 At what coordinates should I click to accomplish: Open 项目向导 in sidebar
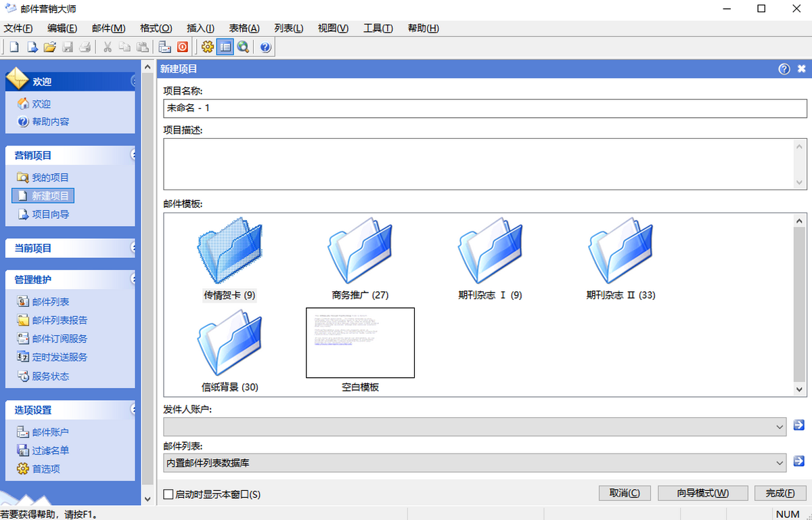point(43,214)
